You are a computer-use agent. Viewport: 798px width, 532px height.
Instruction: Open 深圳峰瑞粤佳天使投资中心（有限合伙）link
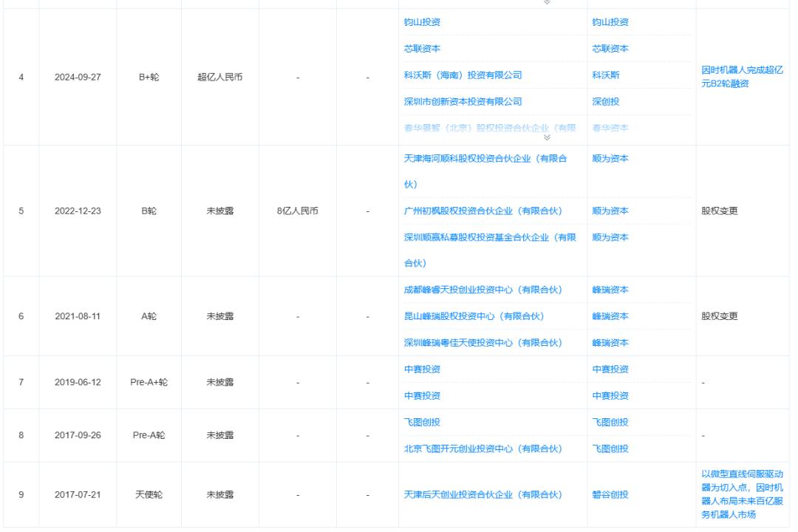point(482,343)
